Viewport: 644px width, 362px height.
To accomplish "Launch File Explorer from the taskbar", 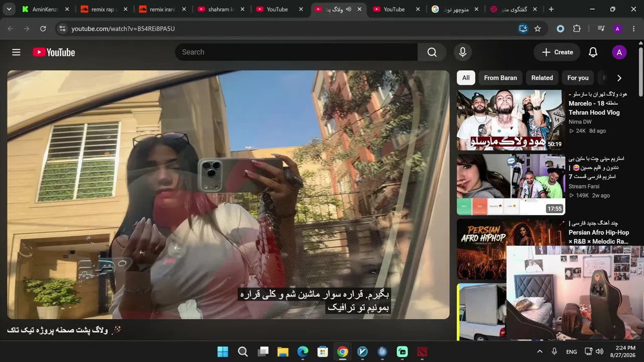I will 283,352.
